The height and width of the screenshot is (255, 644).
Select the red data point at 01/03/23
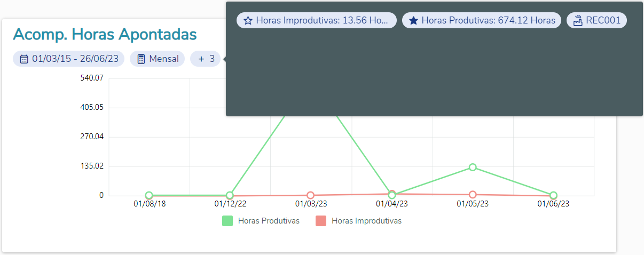tap(310, 196)
